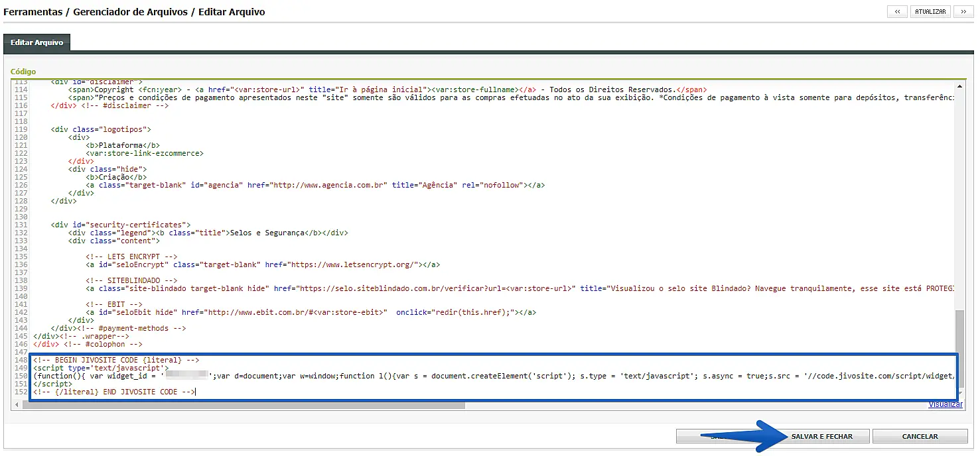
Task: Click the >> next navigation button
Action: (963, 12)
